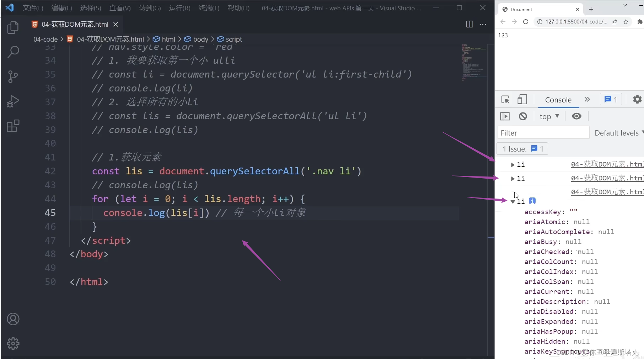This screenshot has height=359, width=644.
Task: Open the 帮助(H) menu
Action: pos(238,8)
